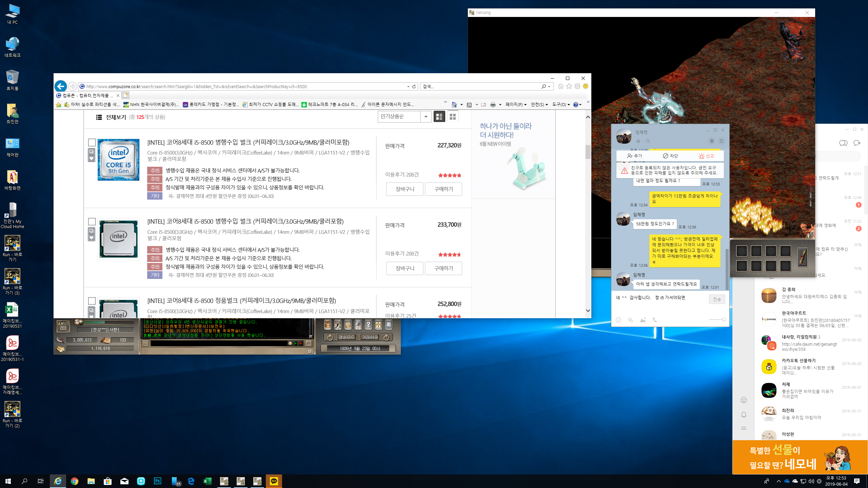
Task: Switch to list view layout icon
Action: 439,117
